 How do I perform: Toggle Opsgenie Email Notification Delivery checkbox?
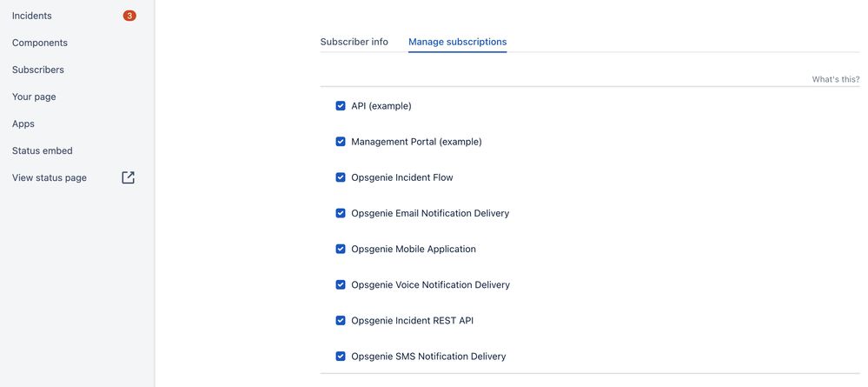341,213
